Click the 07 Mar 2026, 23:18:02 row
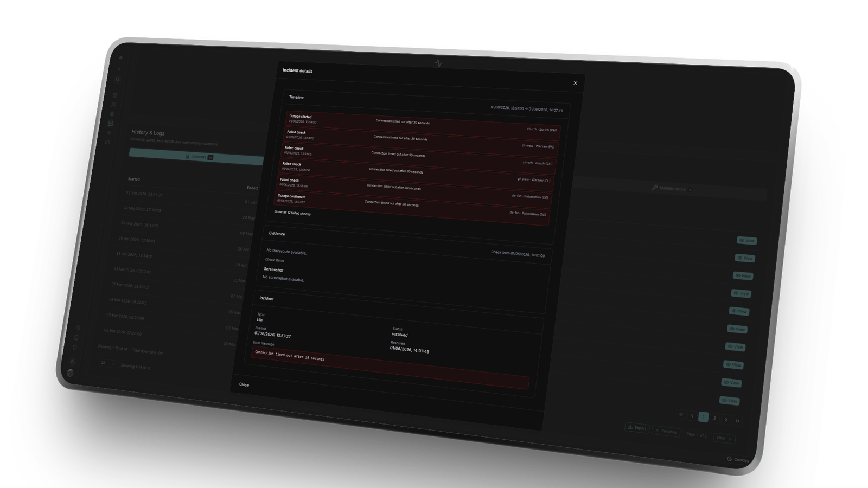Screen dimensions: 868x488 [x=130, y=285]
